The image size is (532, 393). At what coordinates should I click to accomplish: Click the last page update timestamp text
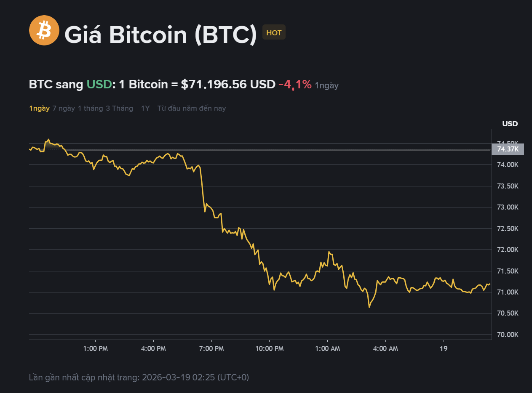139,377
